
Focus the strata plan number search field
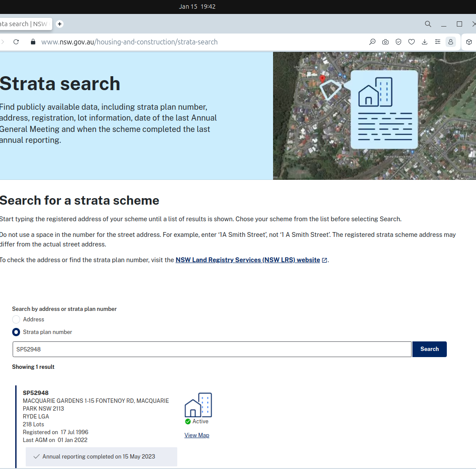pos(212,349)
